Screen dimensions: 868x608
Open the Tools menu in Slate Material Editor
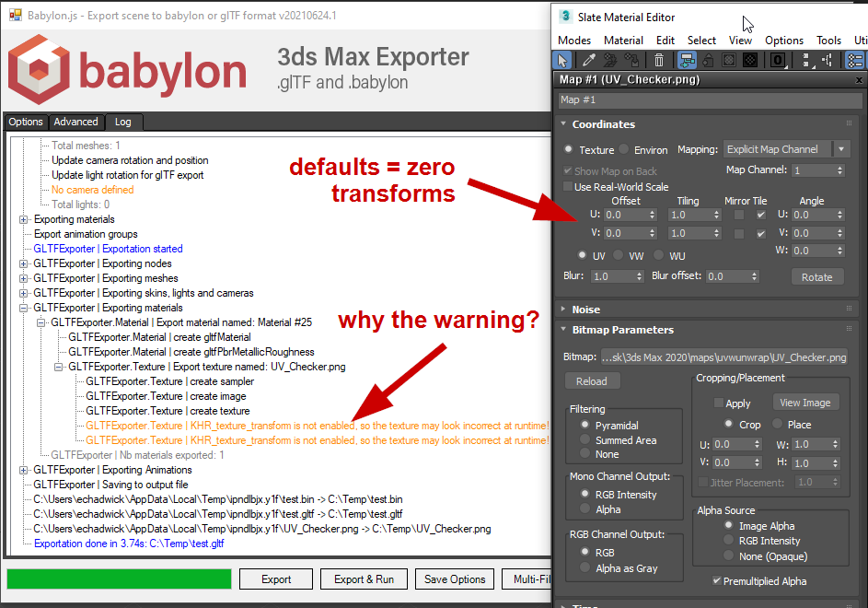pos(828,40)
